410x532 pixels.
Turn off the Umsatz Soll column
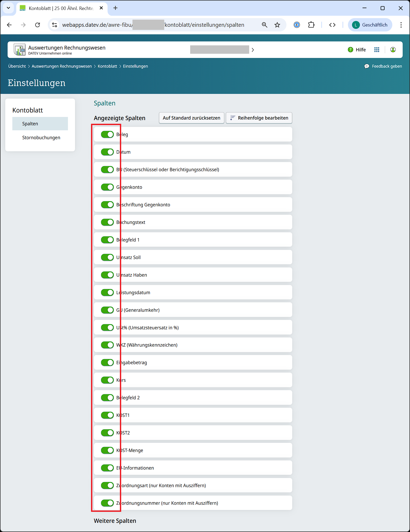[x=107, y=257]
